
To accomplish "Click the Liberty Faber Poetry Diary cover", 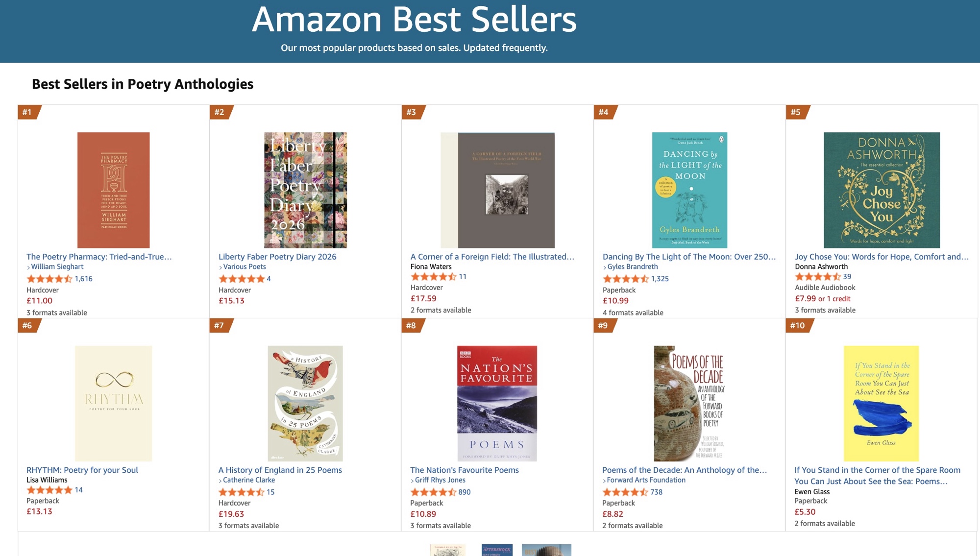I will [x=305, y=190].
